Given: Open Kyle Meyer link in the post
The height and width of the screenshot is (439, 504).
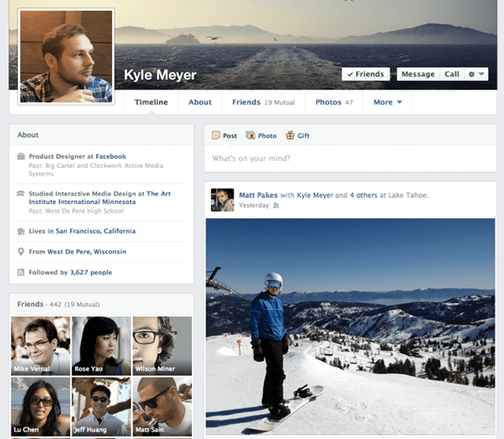Looking at the screenshot, I should click(315, 195).
